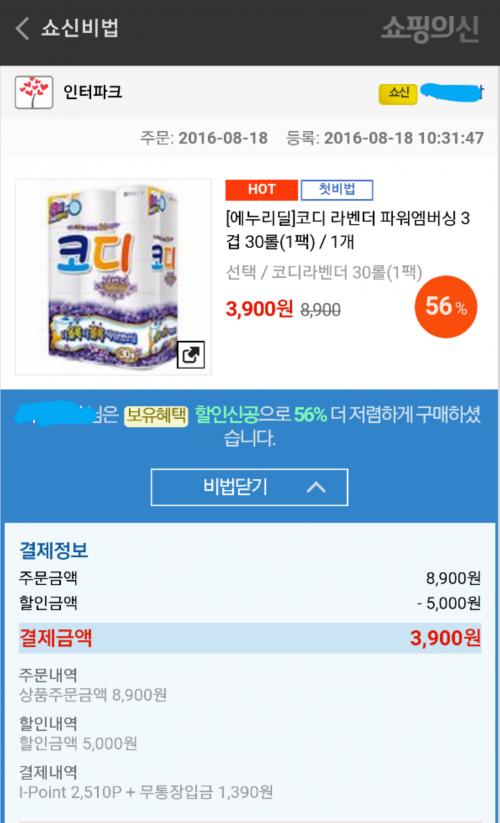Image resolution: width=500 pixels, height=823 pixels.
Task: Tap the red HOT badge
Action: [x=261, y=189]
